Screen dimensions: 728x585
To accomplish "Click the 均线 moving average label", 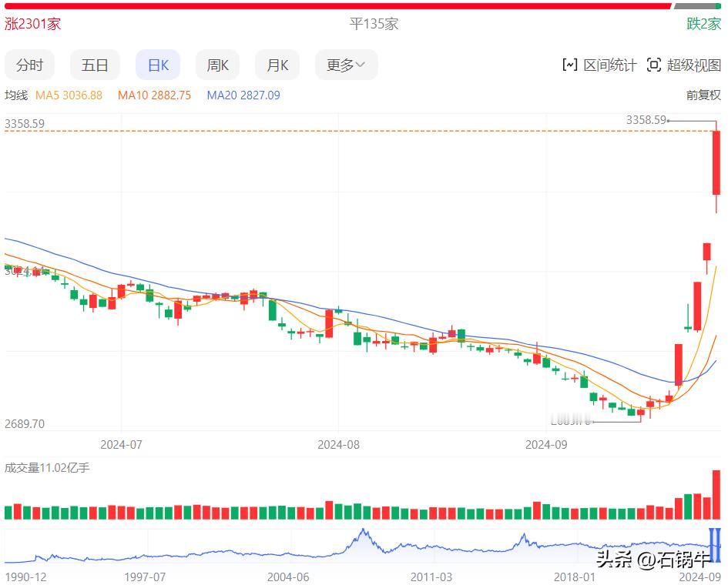I will (x=16, y=95).
